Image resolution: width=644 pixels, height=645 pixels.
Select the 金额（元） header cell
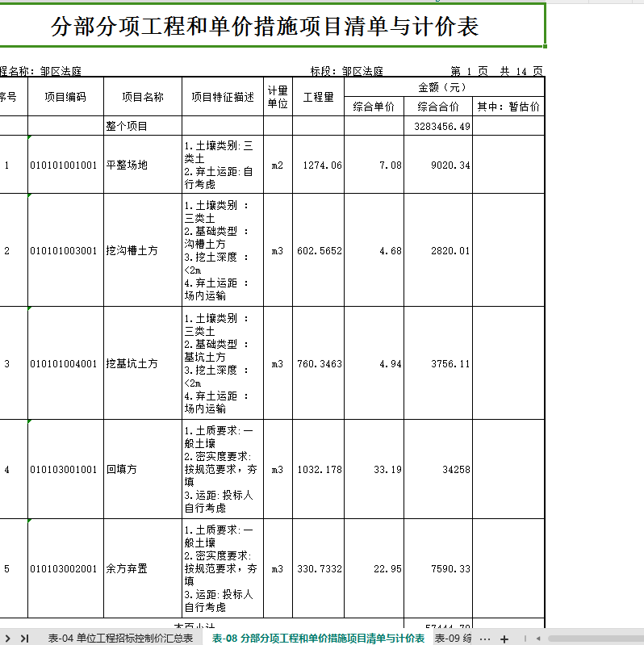[444, 87]
